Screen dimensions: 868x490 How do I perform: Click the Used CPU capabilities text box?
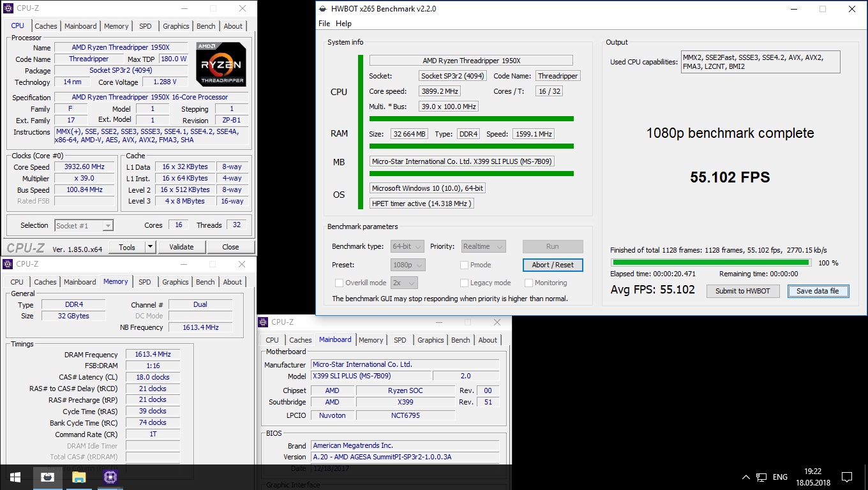(761, 62)
